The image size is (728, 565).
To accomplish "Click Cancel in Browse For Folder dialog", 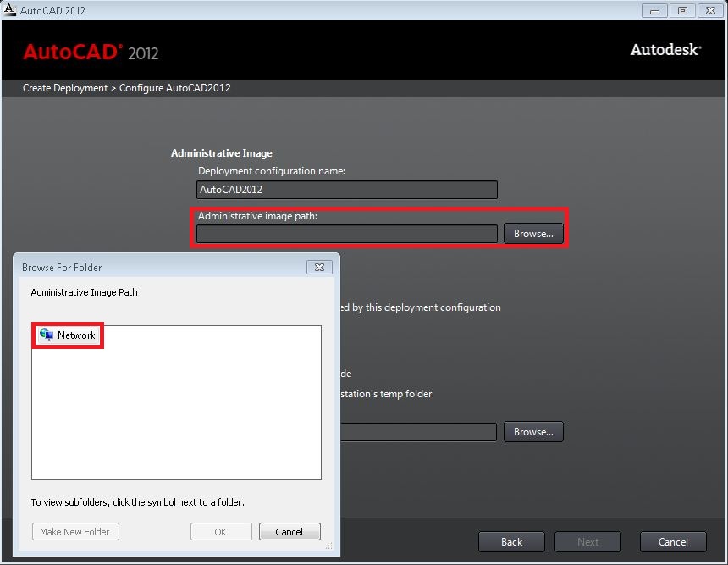I will [x=290, y=532].
